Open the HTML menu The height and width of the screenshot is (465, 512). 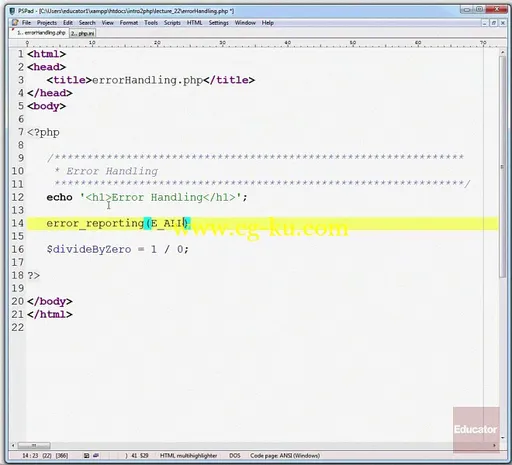click(194, 23)
